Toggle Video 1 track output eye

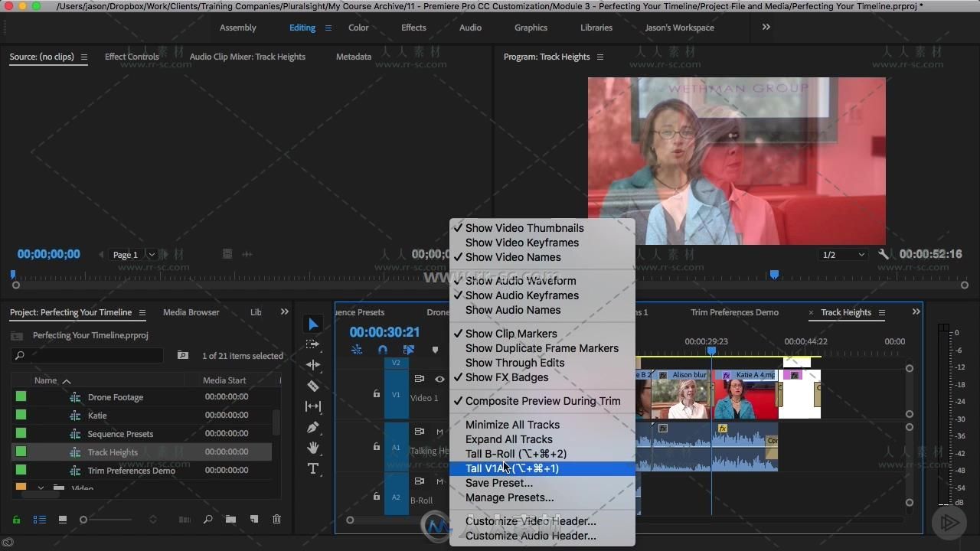click(439, 379)
